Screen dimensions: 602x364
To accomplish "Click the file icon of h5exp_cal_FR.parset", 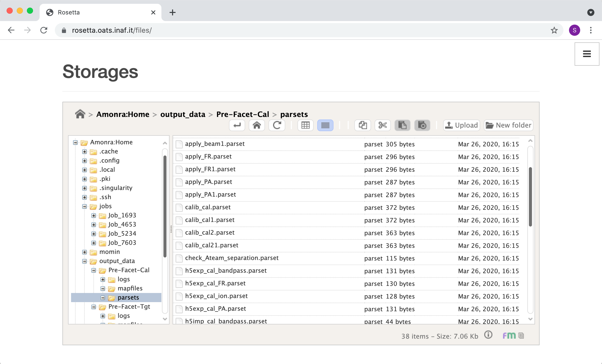I will click(x=179, y=284).
